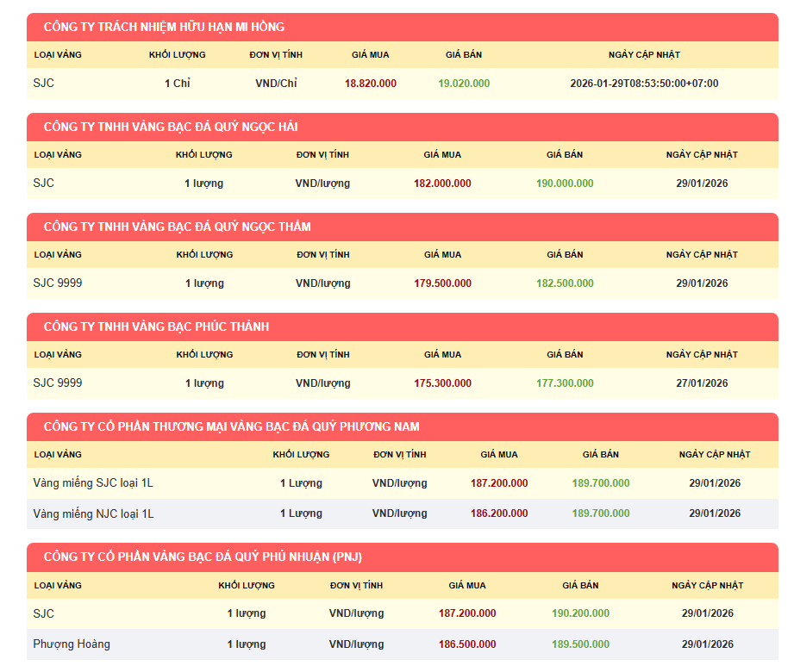Select Ngọc Hải buy price 182.000.000
Viewport: 794px width, 672px height.
pos(442,184)
